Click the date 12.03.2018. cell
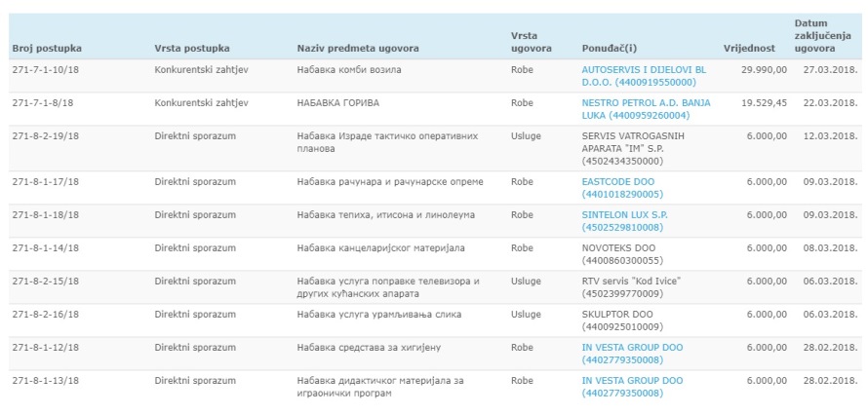The width and height of the screenshot is (868, 414). pos(828,136)
